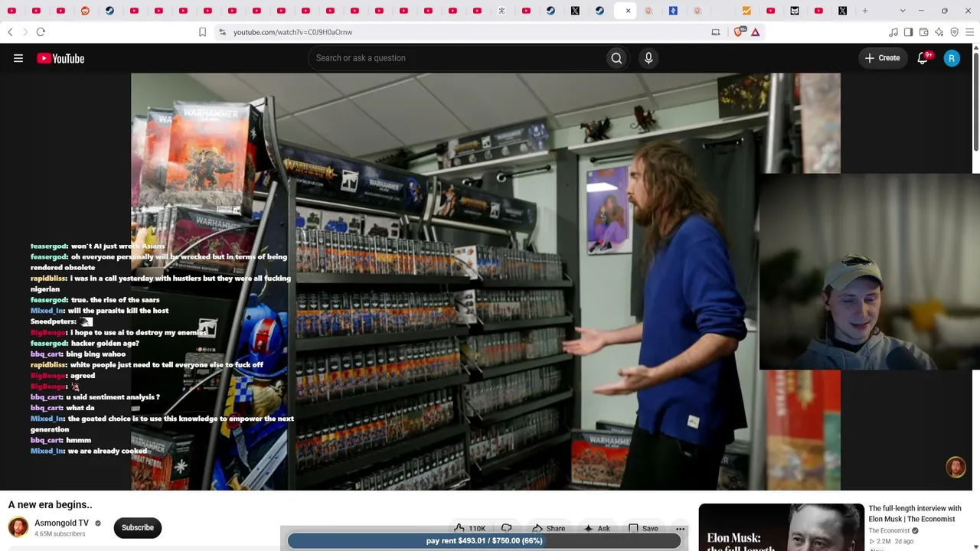Like the video with 110K likes
The height and width of the screenshot is (551, 980).
469,528
